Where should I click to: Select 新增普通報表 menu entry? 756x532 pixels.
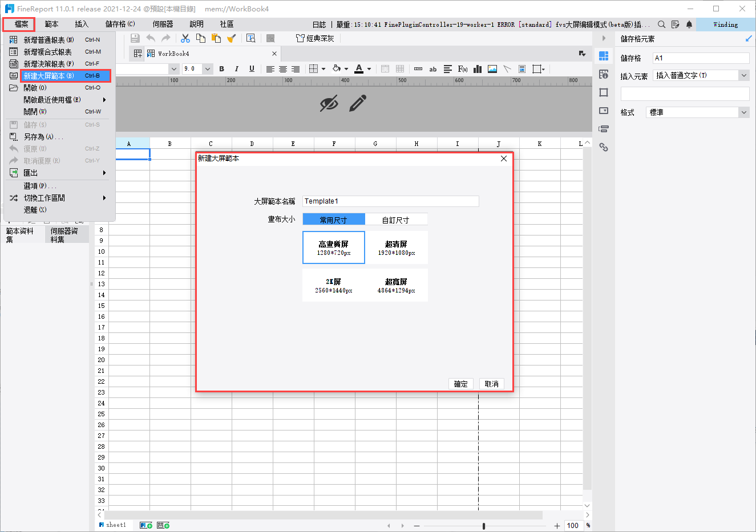click(60, 40)
